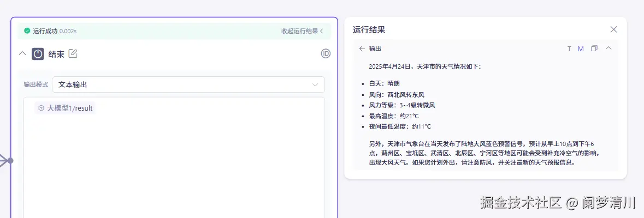Click the paragraph starting 另外，天津市气象台
This screenshot has width=644, height=218.
pyautogui.click(x=485, y=153)
